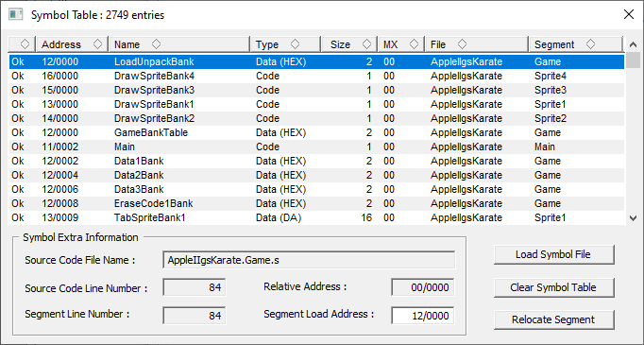644x345 pixels.
Task: Click address 16/0000 cell
Action: click(60, 76)
